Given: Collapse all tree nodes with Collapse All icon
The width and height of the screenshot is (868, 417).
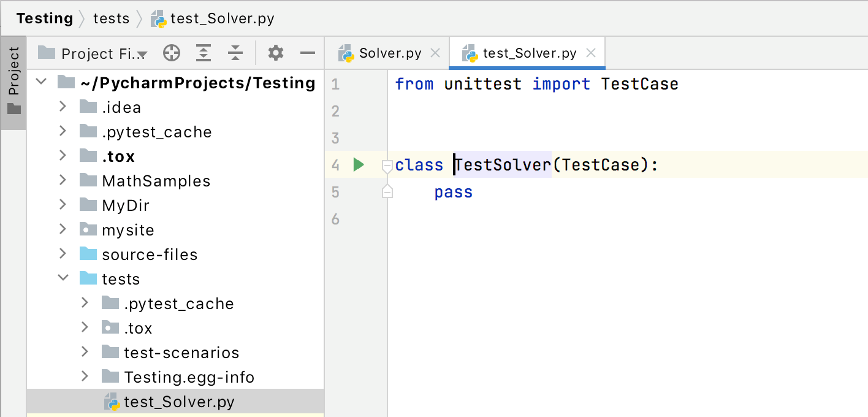Looking at the screenshot, I should pos(235,53).
